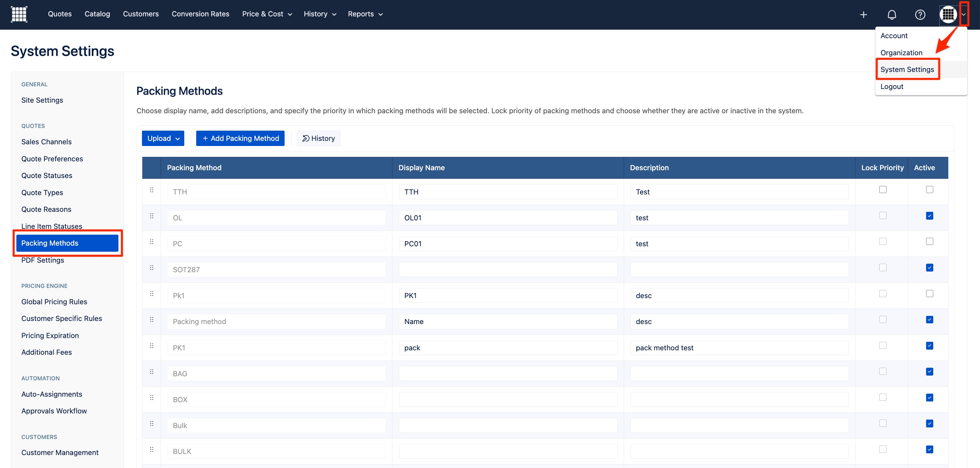Image resolution: width=980 pixels, height=468 pixels.
Task: Check Lock Priority for OL row
Action: (x=883, y=216)
